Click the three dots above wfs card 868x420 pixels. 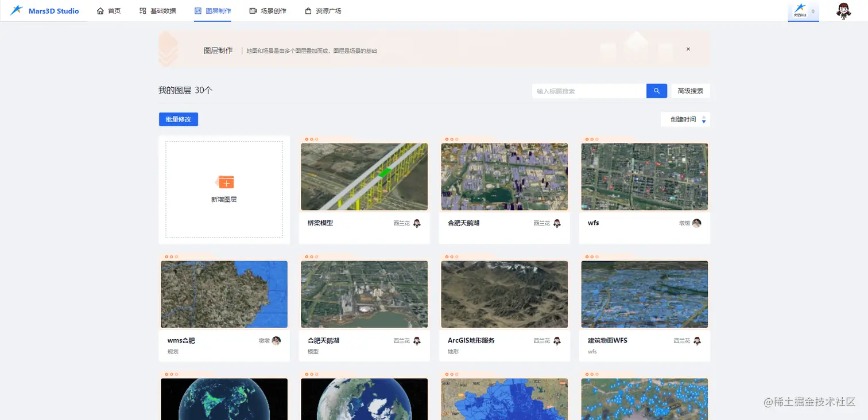click(x=592, y=139)
